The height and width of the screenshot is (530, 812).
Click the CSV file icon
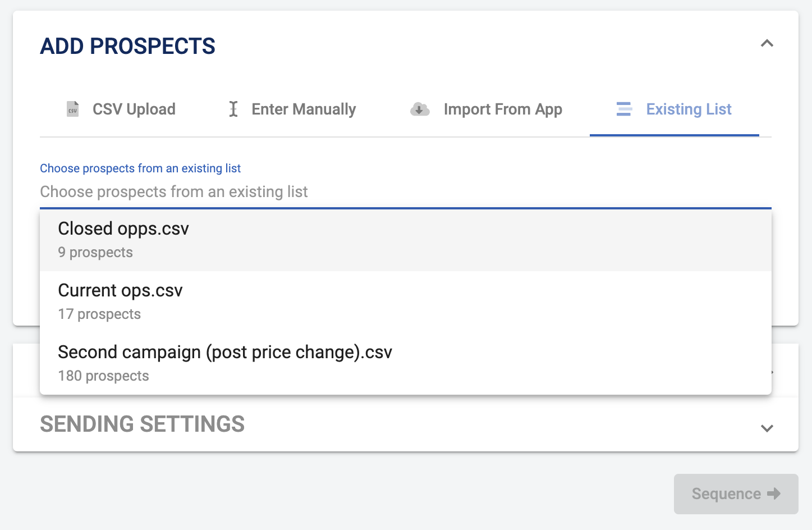[x=72, y=109]
